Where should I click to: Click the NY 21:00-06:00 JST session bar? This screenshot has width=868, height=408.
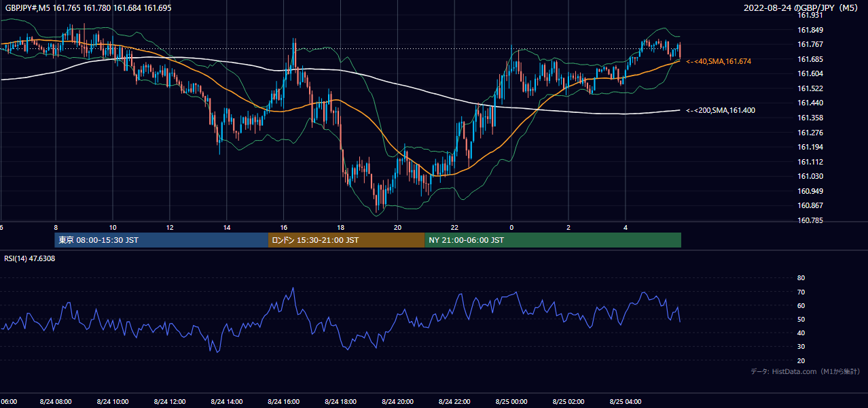tap(553, 240)
